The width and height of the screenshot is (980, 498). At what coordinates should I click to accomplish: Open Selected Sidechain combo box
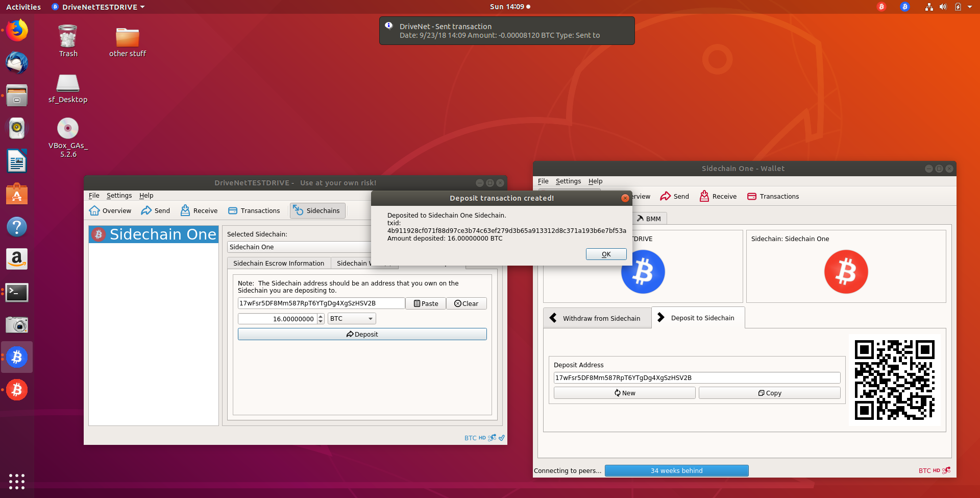pyautogui.click(x=300, y=247)
